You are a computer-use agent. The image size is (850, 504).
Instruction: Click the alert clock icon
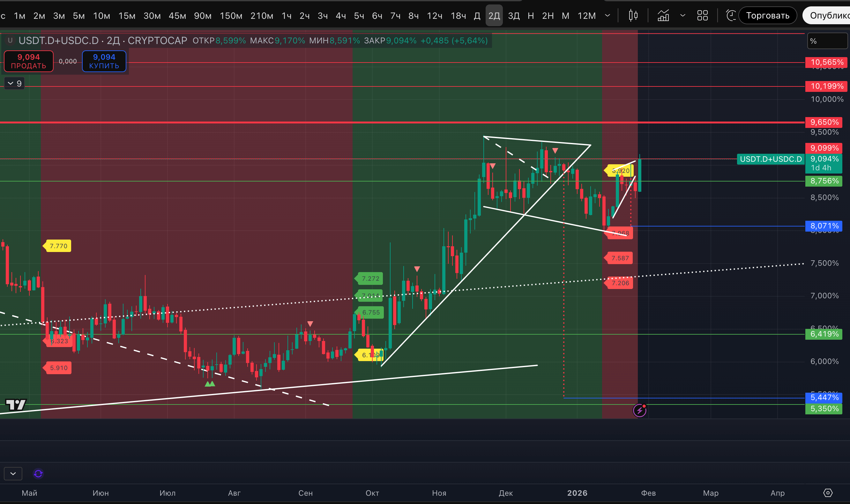(730, 16)
